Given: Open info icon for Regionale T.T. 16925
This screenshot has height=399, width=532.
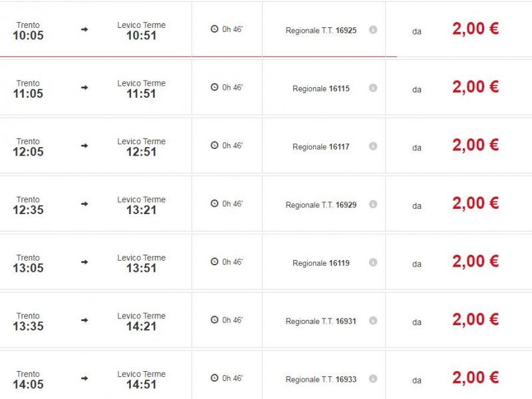Looking at the screenshot, I should [373, 30].
